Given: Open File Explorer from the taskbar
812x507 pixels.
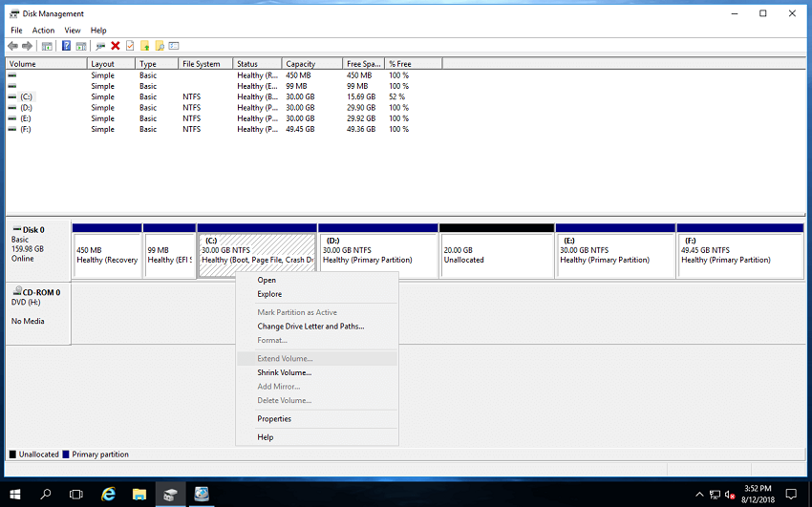Looking at the screenshot, I should 139,494.
